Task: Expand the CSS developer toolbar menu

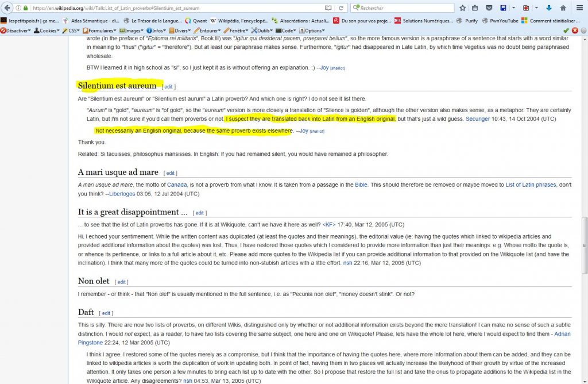Action: (x=72, y=30)
